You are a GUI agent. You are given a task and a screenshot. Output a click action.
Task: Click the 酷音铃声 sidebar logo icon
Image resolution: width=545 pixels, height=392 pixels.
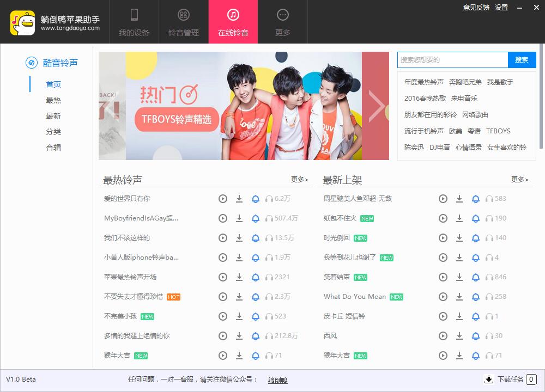(x=31, y=63)
